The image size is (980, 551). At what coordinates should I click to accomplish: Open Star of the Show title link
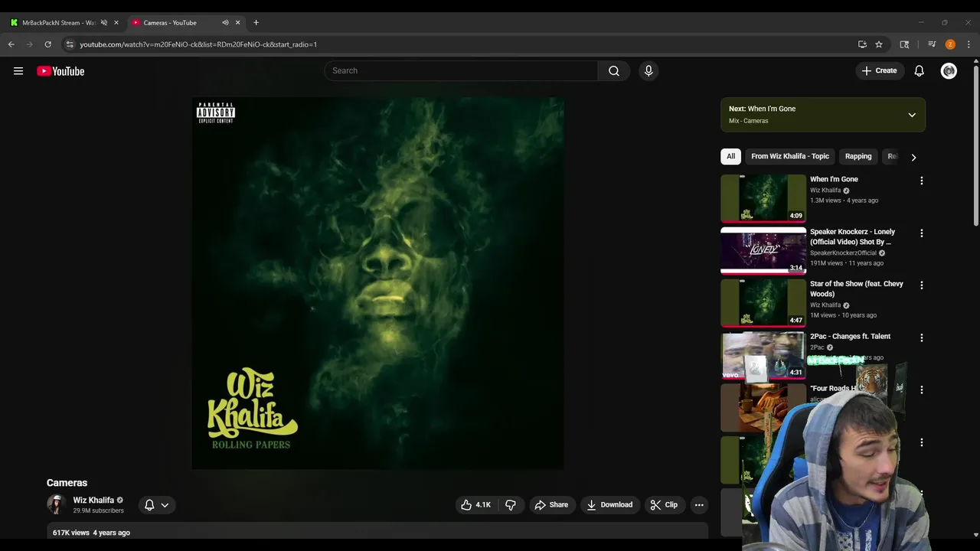pos(857,289)
